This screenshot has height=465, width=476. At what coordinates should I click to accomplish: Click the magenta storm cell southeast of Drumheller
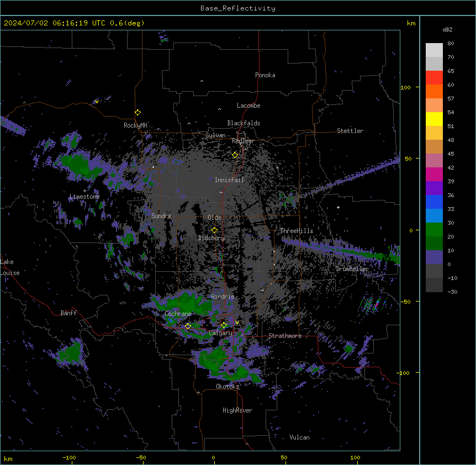click(377, 304)
